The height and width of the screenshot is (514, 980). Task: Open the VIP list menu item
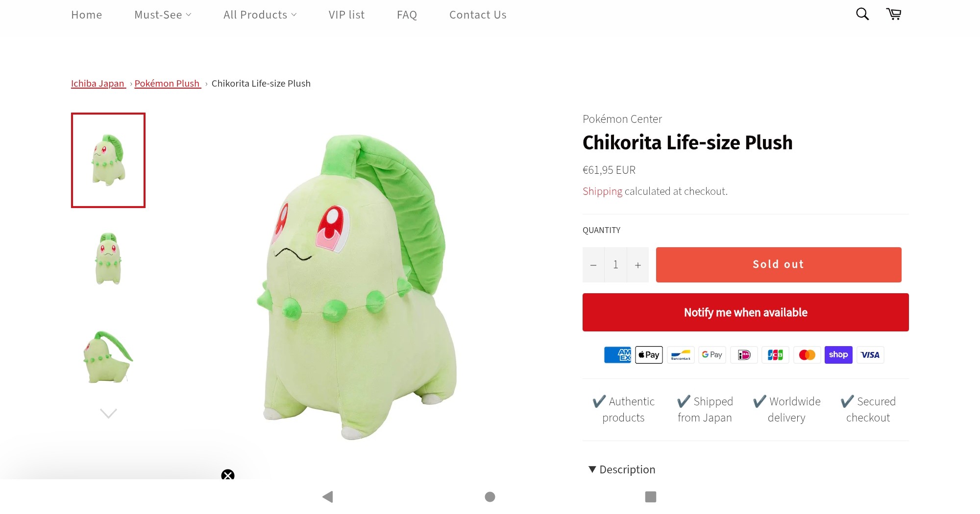[346, 15]
